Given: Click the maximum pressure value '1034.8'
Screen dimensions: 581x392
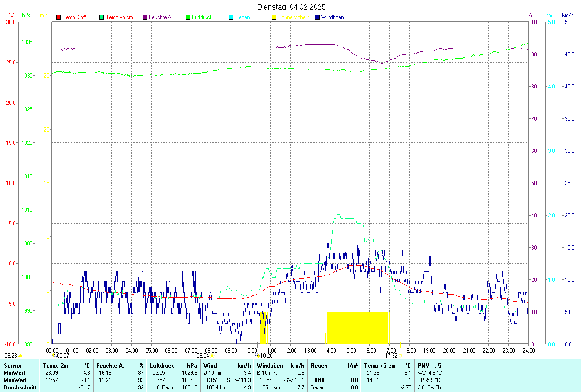Looking at the screenshot, I should coord(190,380).
